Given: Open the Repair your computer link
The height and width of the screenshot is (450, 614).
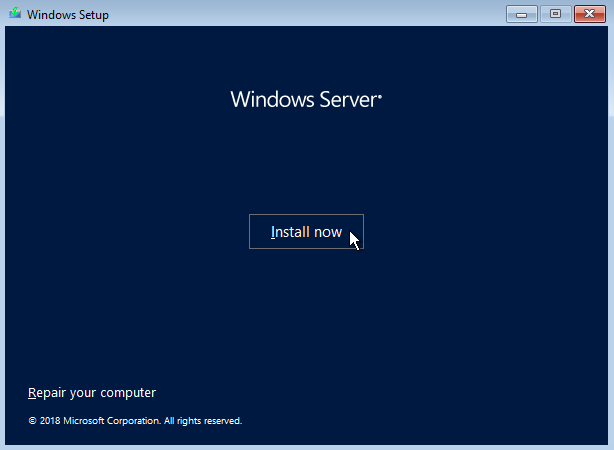Looking at the screenshot, I should point(92,392).
